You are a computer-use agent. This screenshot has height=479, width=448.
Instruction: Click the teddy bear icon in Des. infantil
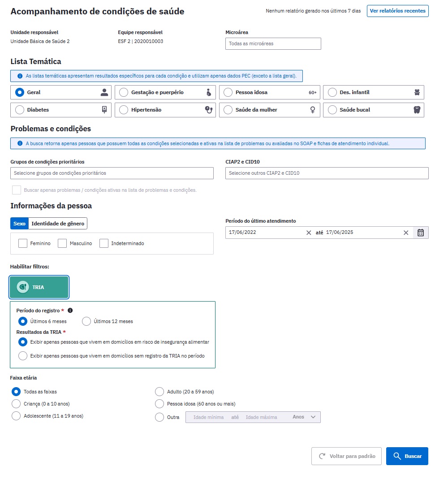pyautogui.click(x=417, y=92)
